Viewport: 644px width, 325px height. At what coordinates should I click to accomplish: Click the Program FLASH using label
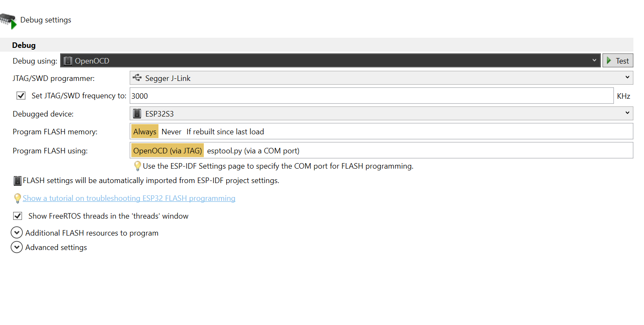50,150
